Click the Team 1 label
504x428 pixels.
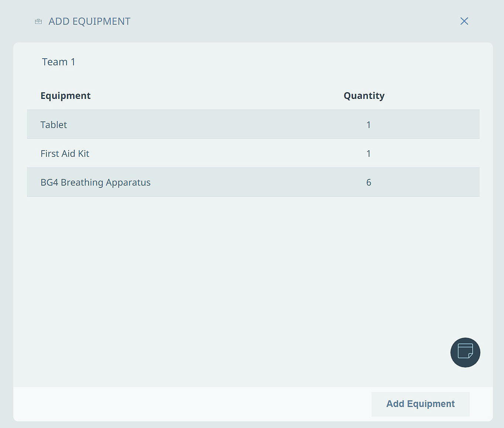pos(59,62)
